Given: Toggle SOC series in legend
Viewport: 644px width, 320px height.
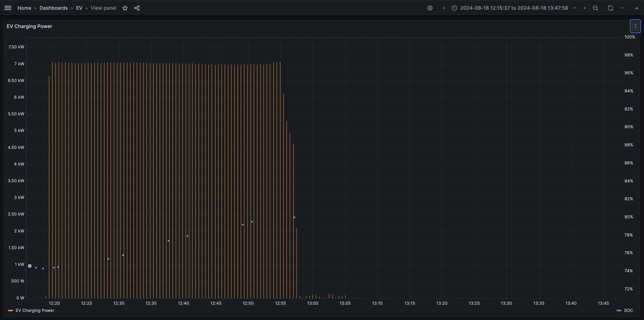Looking at the screenshot, I should click(628, 310).
